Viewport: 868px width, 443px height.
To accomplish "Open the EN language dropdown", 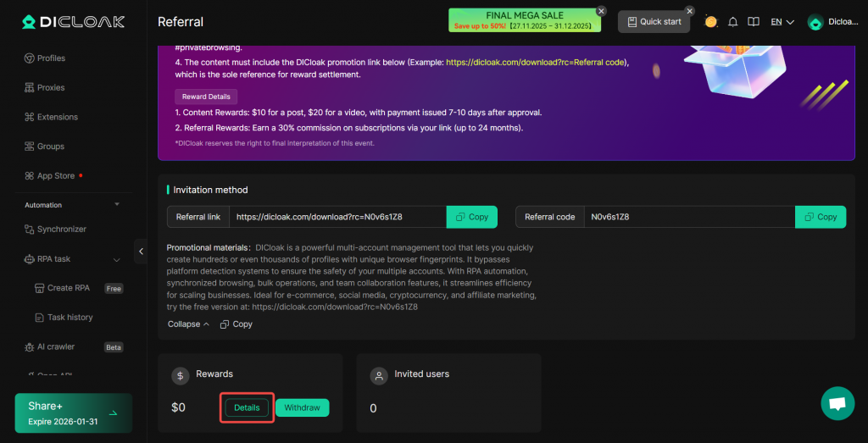I will coord(782,22).
